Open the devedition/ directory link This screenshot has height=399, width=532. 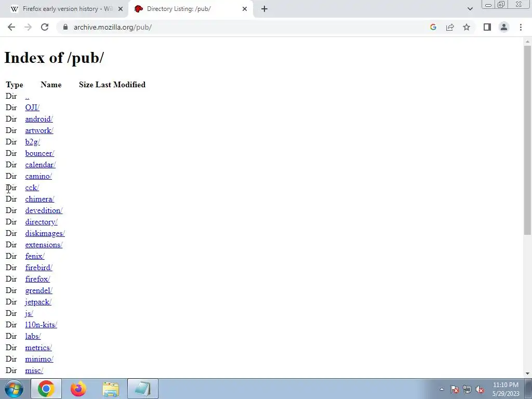(44, 210)
